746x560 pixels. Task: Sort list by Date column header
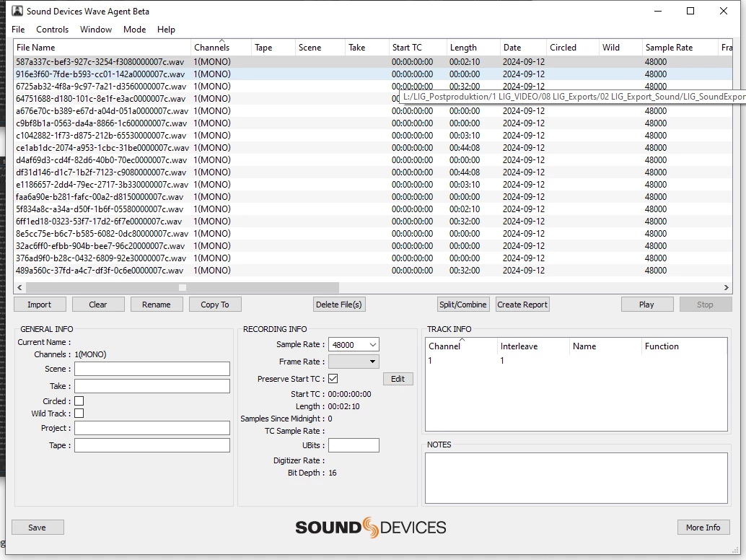(523, 48)
